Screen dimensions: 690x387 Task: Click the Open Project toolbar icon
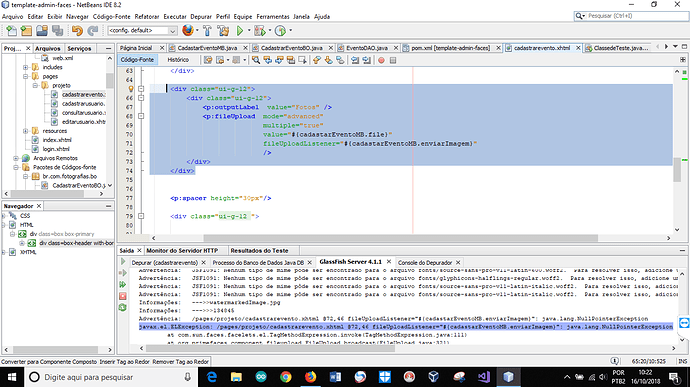[x=42, y=30]
